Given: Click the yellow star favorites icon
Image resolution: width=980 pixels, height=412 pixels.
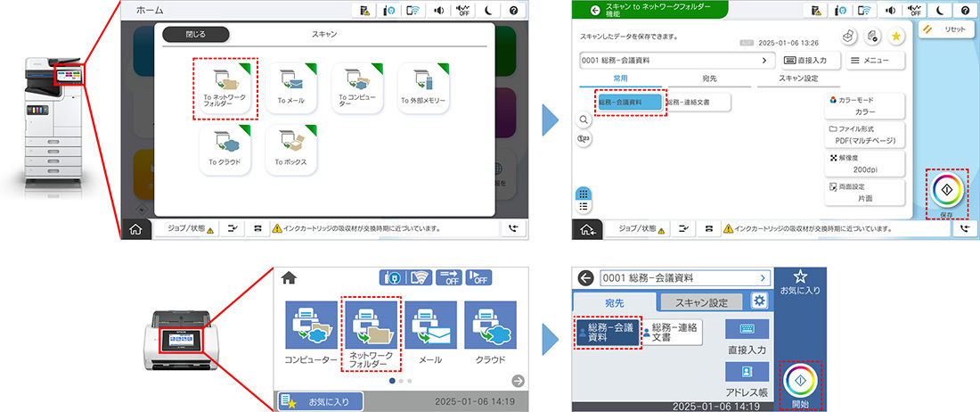Looking at the screenshot, I should coord(895,35).
